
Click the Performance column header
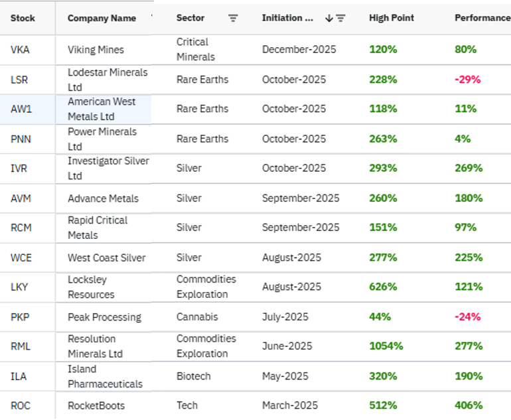click(x=482, y=19)
